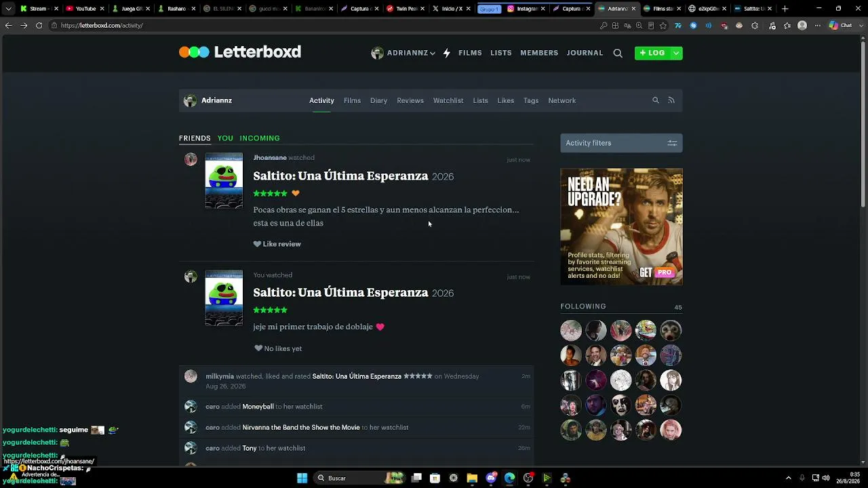
Task: Open Discord from the taskbar
Action: pos(491,478)
